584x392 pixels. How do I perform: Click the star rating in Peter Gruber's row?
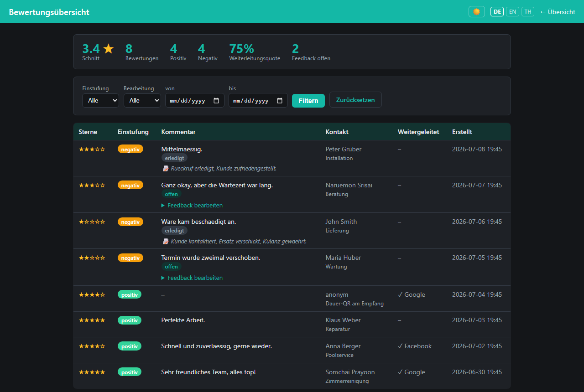pyautogui.click(x=92, y=149)
